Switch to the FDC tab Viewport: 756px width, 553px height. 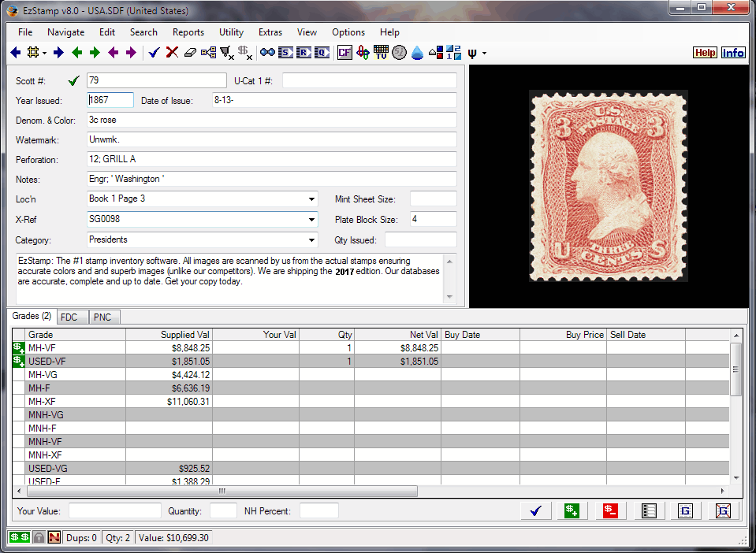click(72, 317)
